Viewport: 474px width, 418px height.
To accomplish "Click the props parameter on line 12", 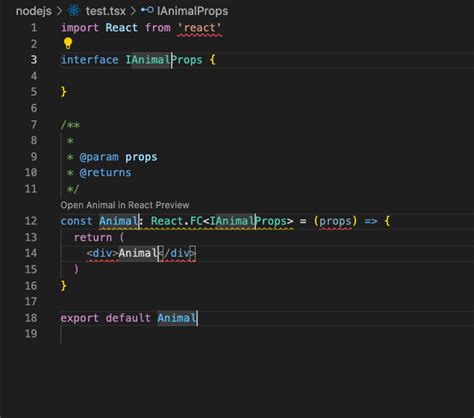I will tap(335, 221).
